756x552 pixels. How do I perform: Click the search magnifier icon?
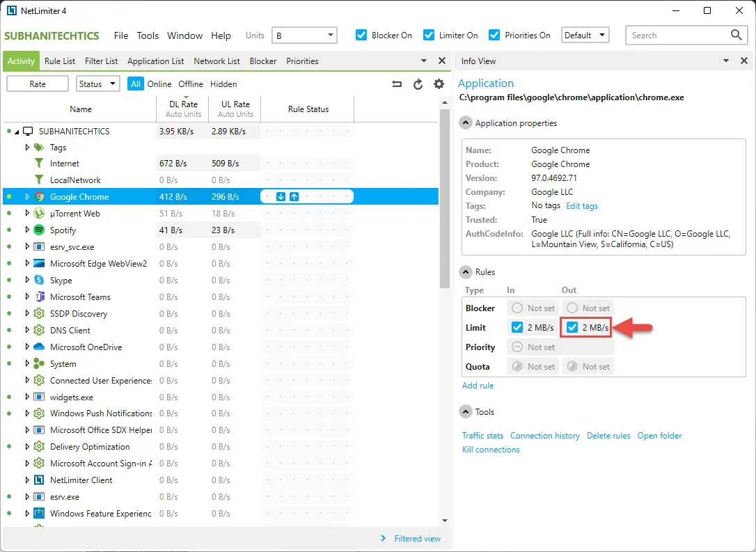click(736, 35)
